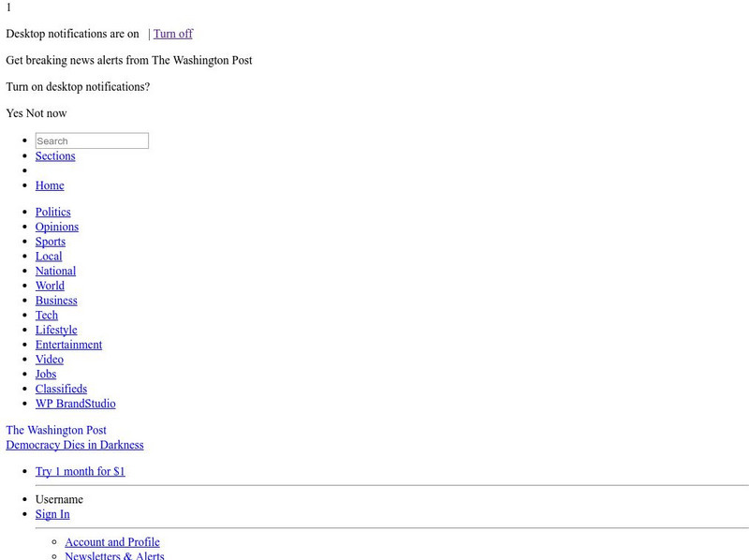749x560 pixels.
Task: Click Democracy Dies in Darkness link
Action: 75,446
